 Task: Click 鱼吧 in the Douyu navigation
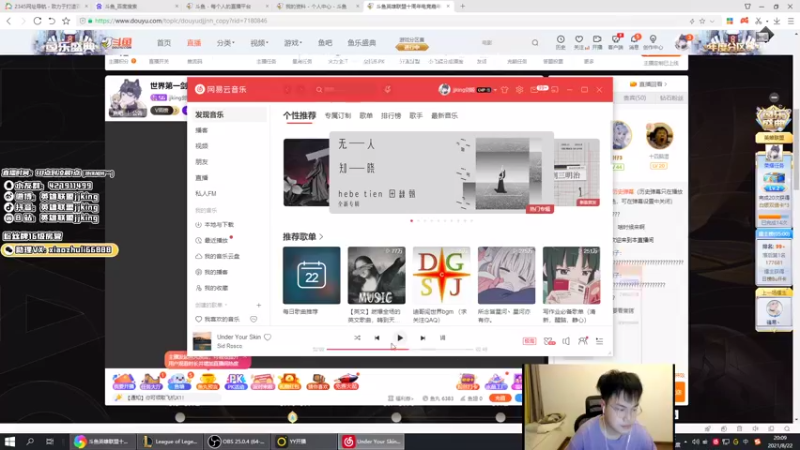(x=325, y=43)
